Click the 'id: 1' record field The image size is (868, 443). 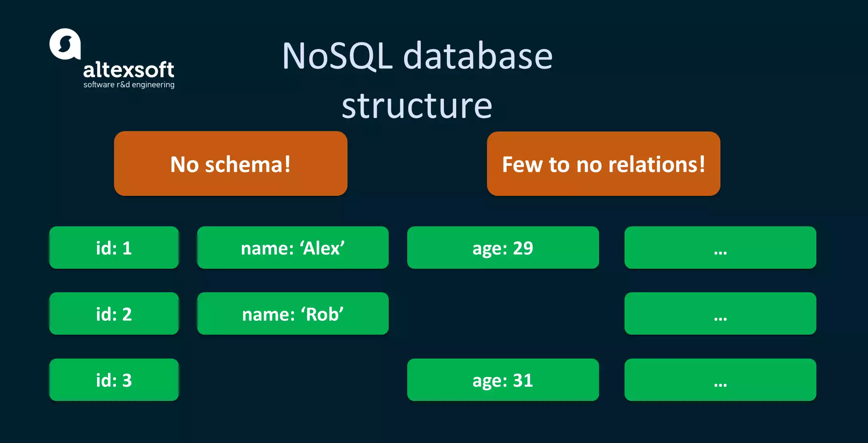114,248
